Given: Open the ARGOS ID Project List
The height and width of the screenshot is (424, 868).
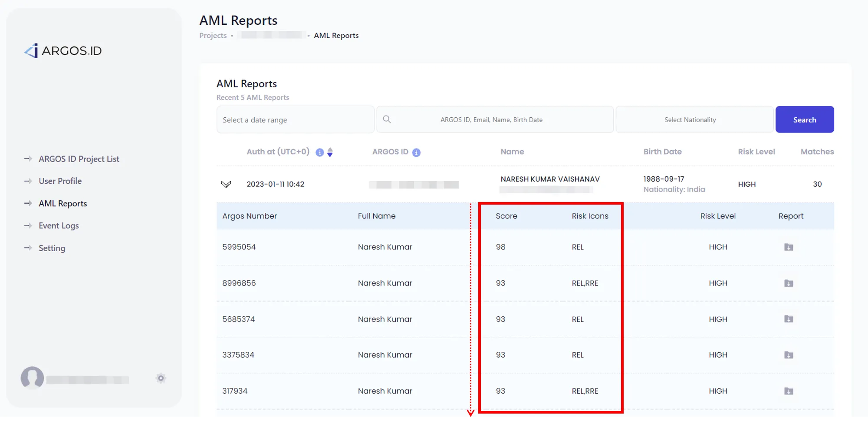Looking at the screenshot, I should click(79, 159).
